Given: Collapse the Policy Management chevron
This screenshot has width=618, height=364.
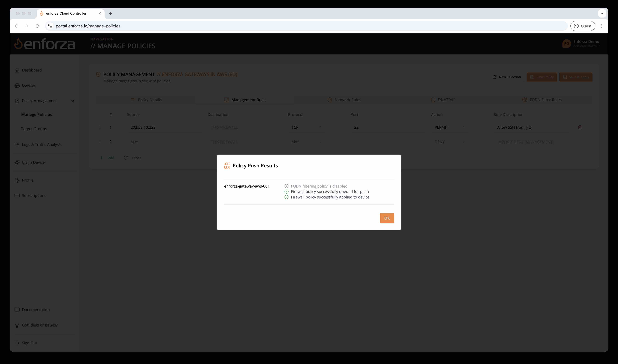Looking at the screenshot, I should point(73,101).
